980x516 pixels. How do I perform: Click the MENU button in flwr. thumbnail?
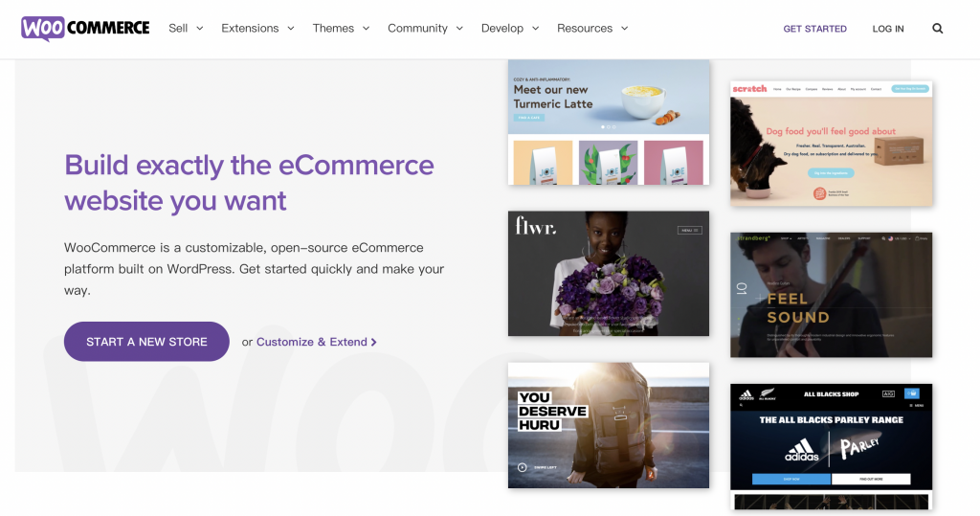tap(690, 230)
